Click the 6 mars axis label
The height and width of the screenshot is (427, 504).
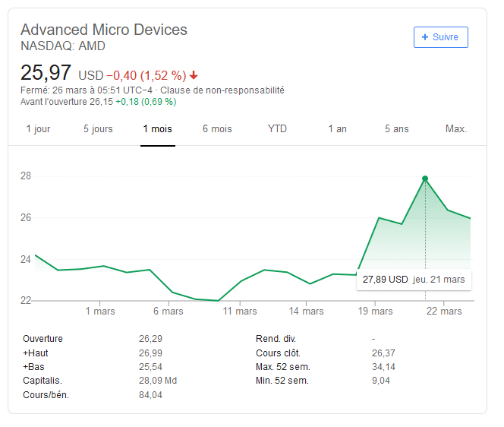(169, 312)
